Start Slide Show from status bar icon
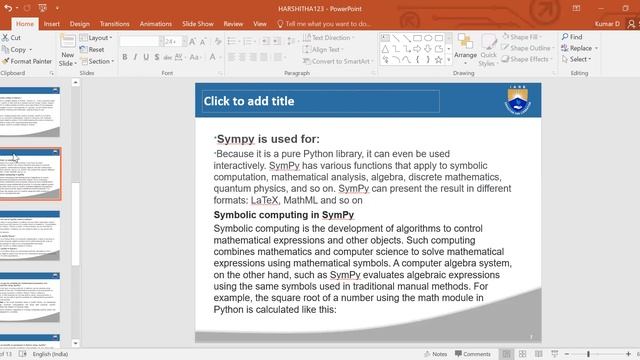 [554, 354]
